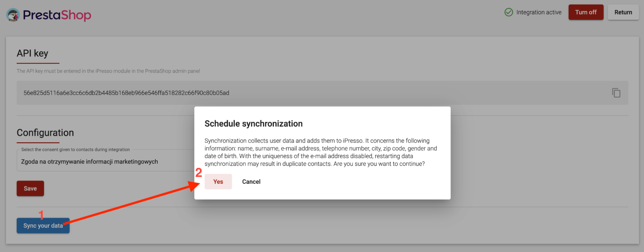This screenshot has width=644, height=252.
Task: Click the Configuration section heading
Action: point(45,133)
